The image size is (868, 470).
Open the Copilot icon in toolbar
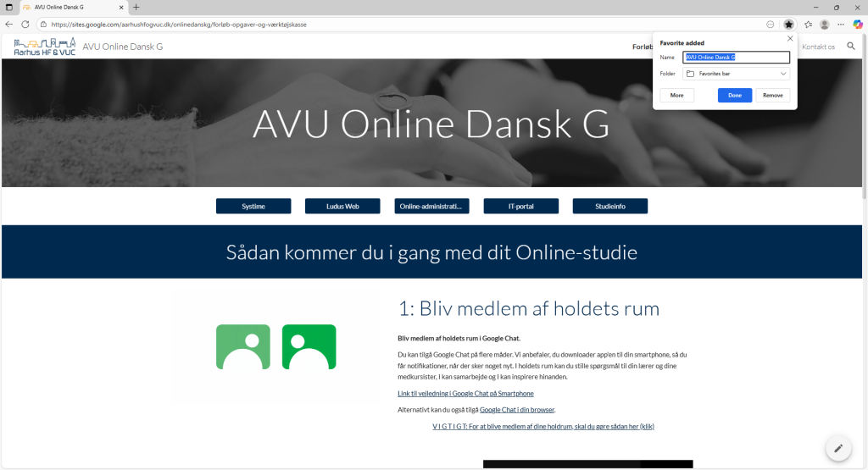click(x=858, y=25)
